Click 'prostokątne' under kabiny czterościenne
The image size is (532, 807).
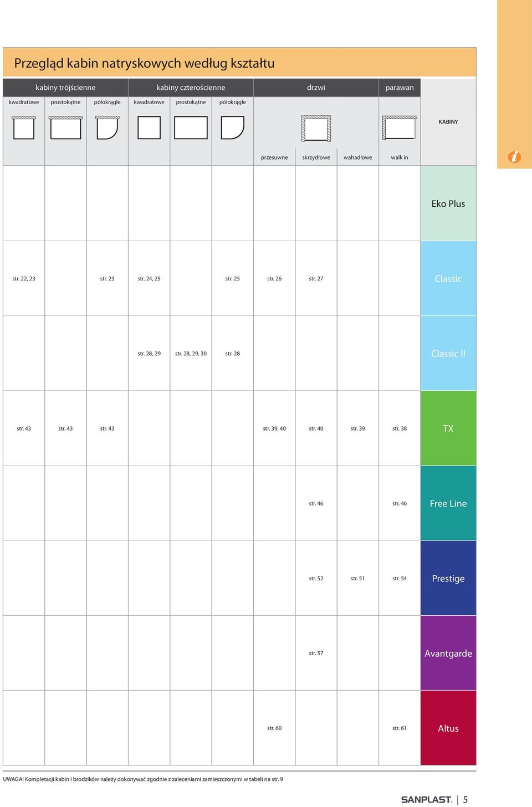coord(191,102)
